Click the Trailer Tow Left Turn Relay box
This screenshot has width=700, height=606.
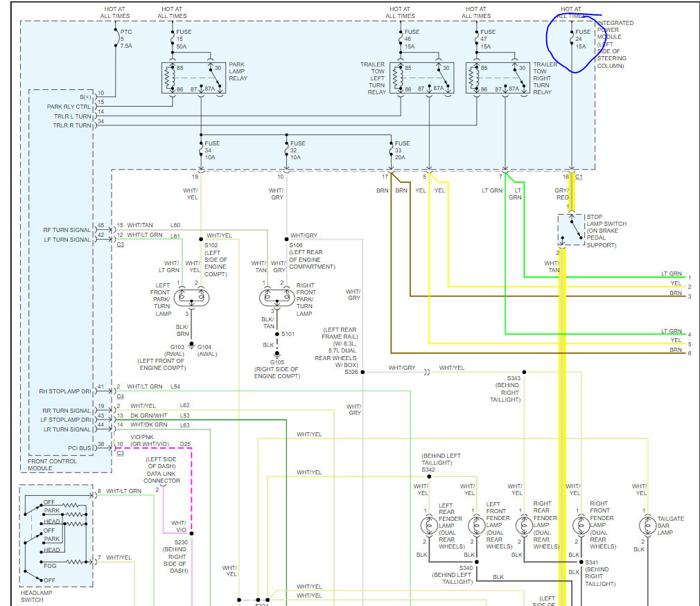click(422, 78)
